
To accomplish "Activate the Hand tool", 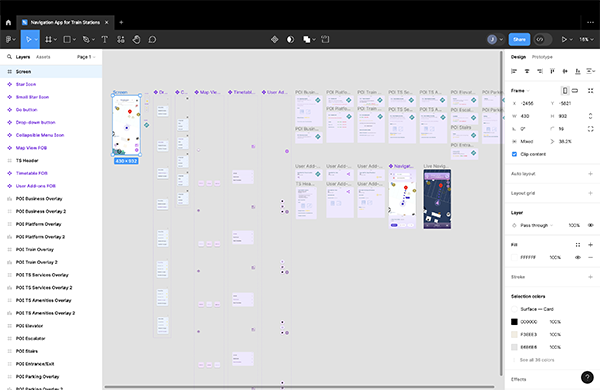I will pyautogui.click(x=136, y=39).
